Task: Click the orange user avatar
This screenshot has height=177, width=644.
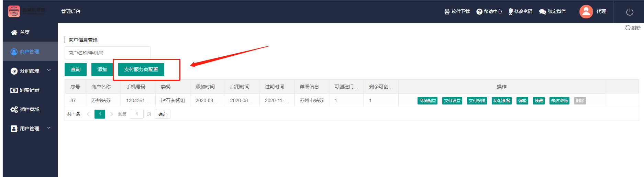Action: 586,11
